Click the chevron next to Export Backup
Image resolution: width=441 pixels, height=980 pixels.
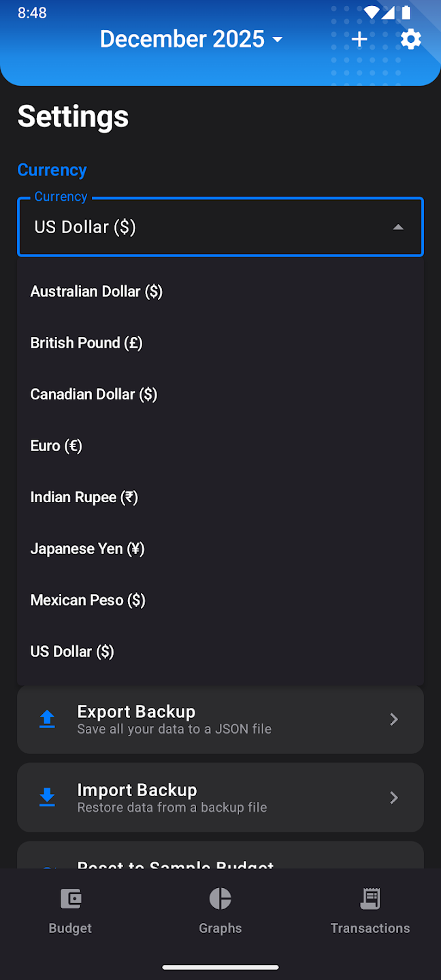[393, 719]
